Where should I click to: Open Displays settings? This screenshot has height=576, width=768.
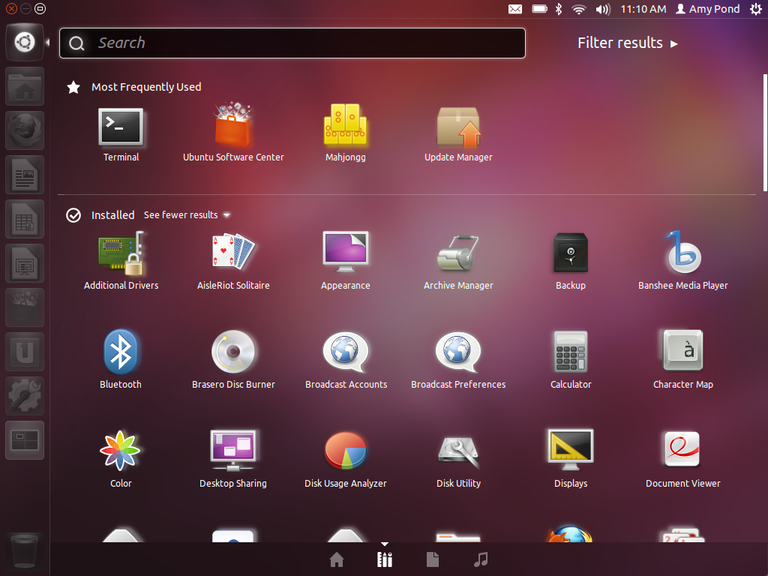point(571,449)
